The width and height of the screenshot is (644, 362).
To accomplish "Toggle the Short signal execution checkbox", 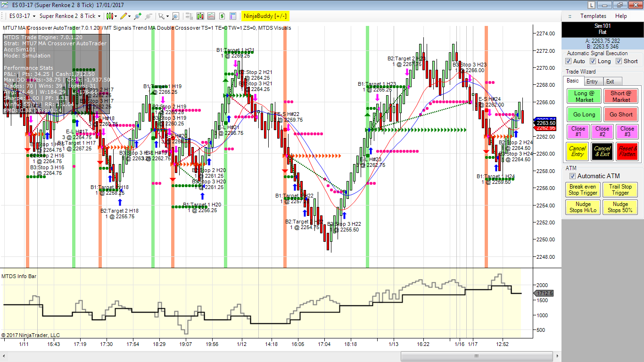I will tap(619, 61).
